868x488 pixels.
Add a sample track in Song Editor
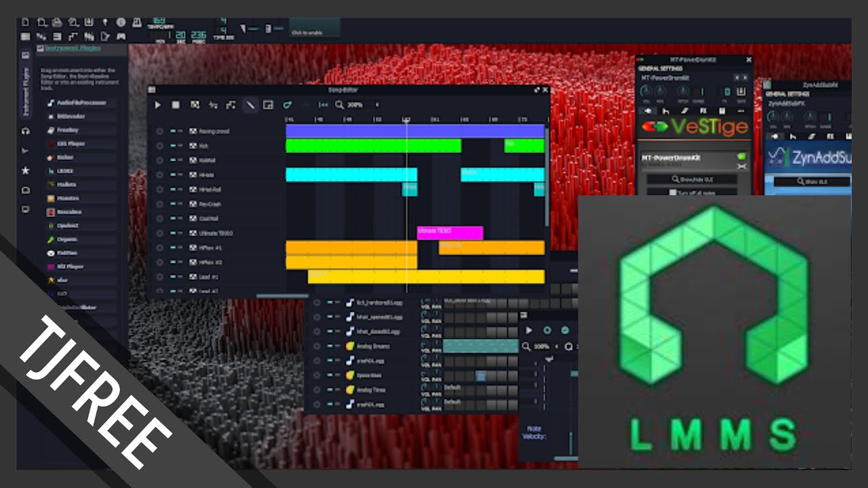pyautogui.click(x=213, y=105)
